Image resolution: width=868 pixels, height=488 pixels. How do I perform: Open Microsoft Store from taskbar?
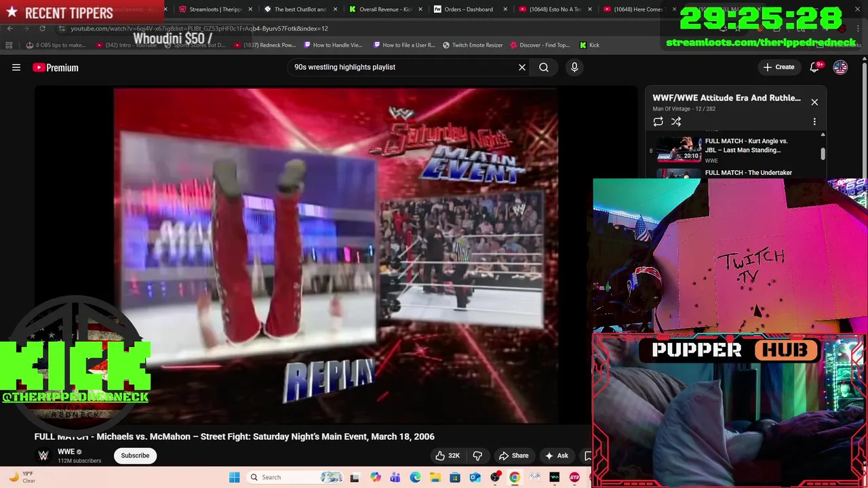455,477
